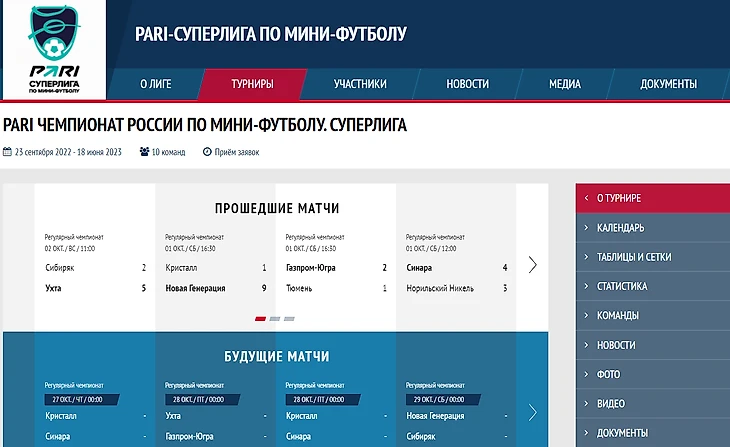Image resolution: width=730 pixels, height=447 pixels.
Task: Click the 'ПРОШЕДШИЕ МАТЧИ' heading
Action: (277, 208)
